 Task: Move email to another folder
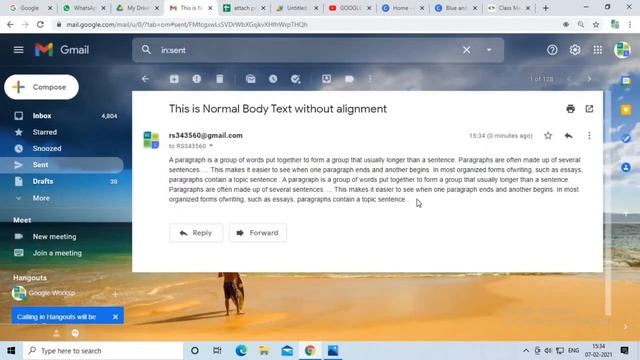pos(327,79)
